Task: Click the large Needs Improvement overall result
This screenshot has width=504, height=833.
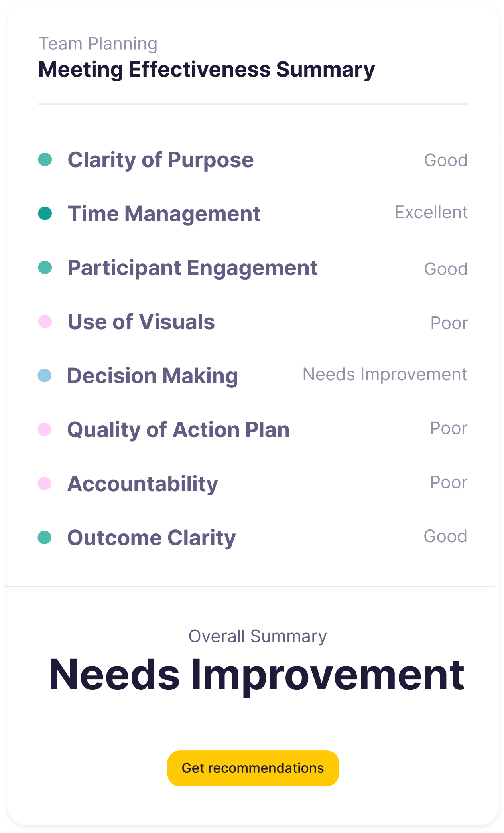Action: [256, 675]
